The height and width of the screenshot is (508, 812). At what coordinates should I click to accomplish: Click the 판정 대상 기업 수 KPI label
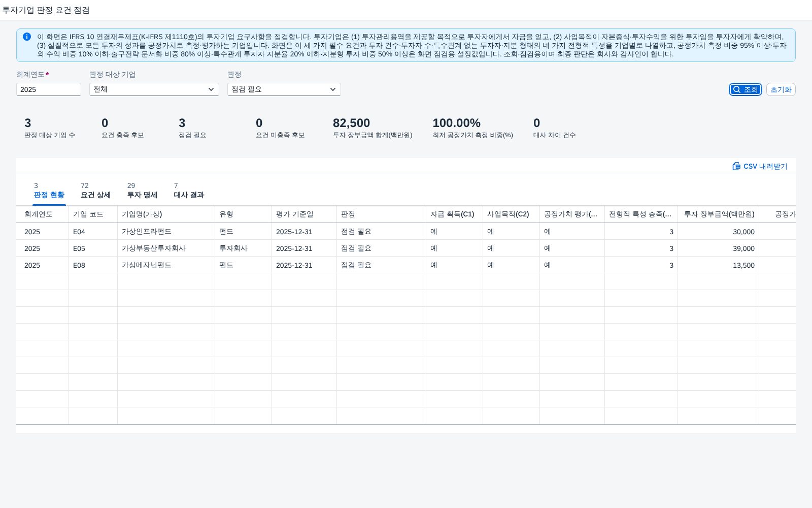tap(50, 135)
